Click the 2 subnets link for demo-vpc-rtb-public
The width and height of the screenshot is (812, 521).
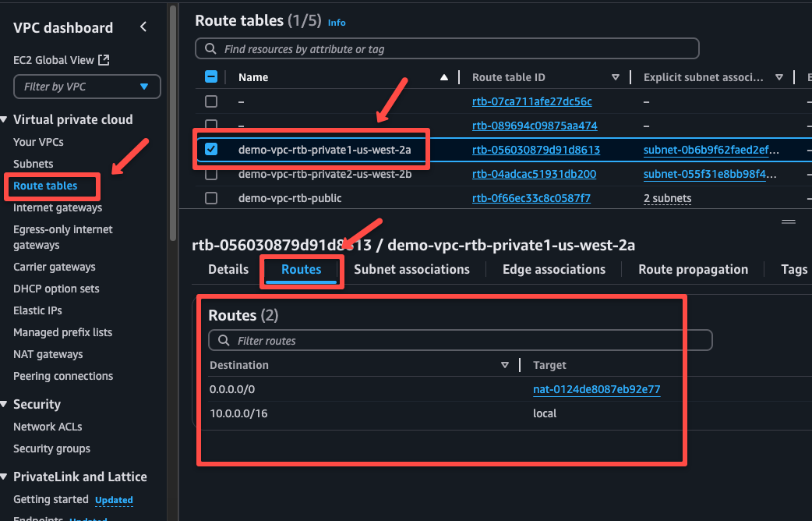[667, 198]
